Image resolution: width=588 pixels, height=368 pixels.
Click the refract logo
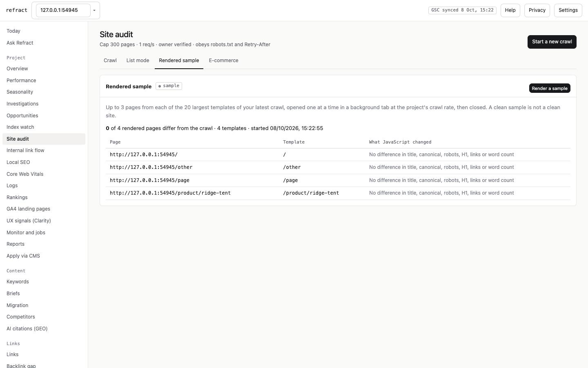coord(17,10)
